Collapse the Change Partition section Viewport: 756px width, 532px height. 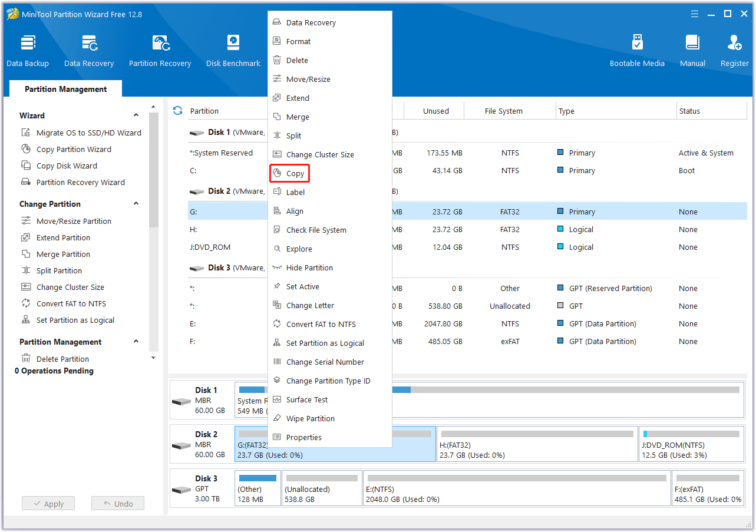point(136,204)
